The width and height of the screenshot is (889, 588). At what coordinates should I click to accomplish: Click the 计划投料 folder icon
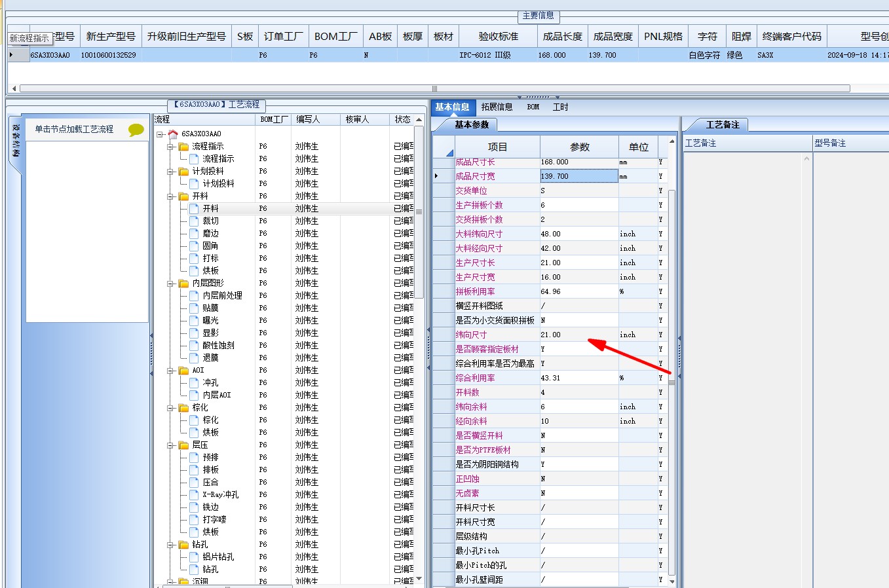tap(184, 171)
